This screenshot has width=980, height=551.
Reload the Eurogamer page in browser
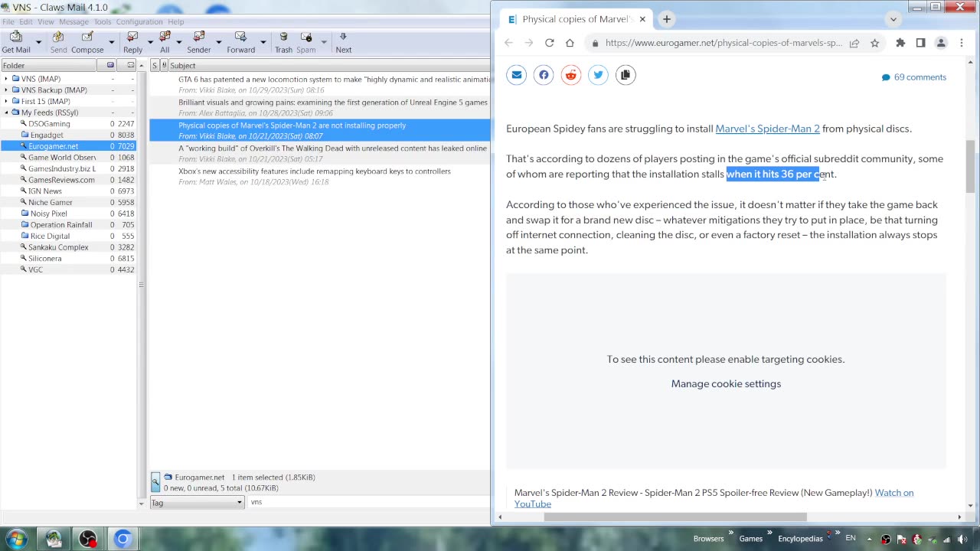[549, 43]
